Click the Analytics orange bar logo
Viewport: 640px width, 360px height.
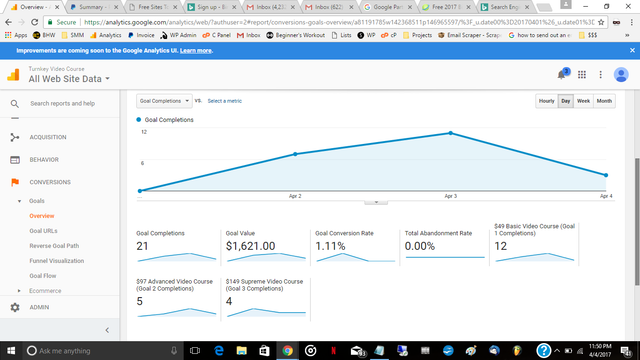pos(13,74)
